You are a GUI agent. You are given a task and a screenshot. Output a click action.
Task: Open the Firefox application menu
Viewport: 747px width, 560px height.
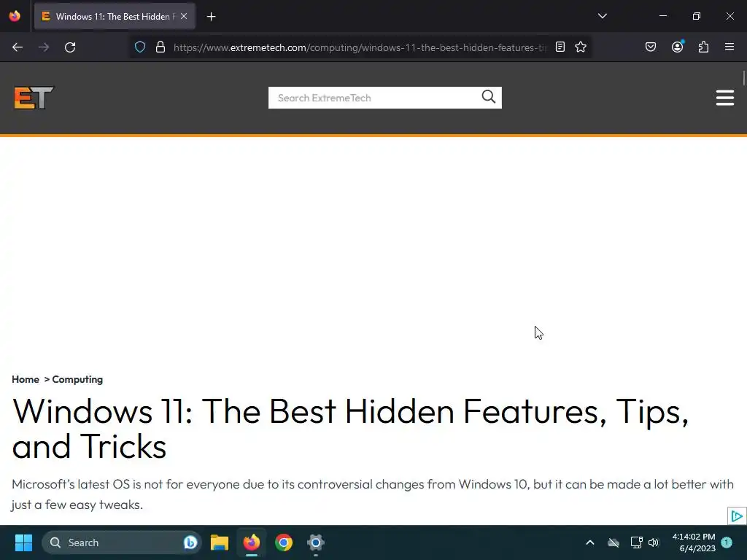(729, 47)
